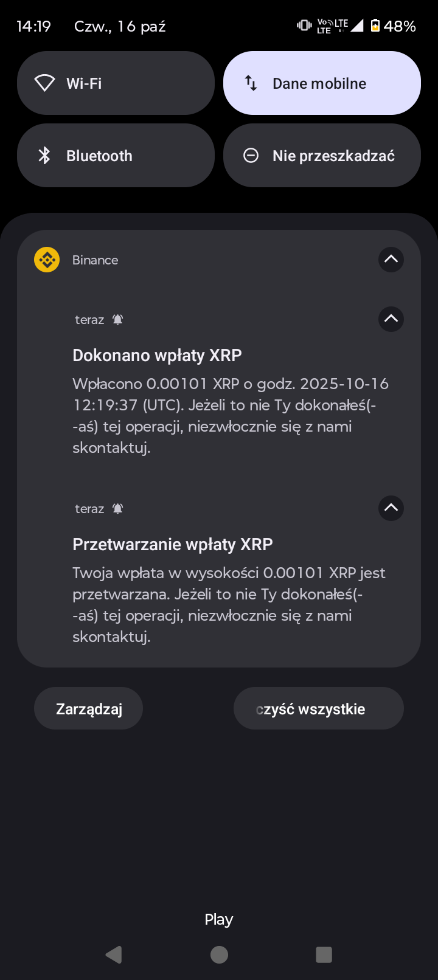
Task: Enable the Bluetooth quick tile
Action: point(116,156)
